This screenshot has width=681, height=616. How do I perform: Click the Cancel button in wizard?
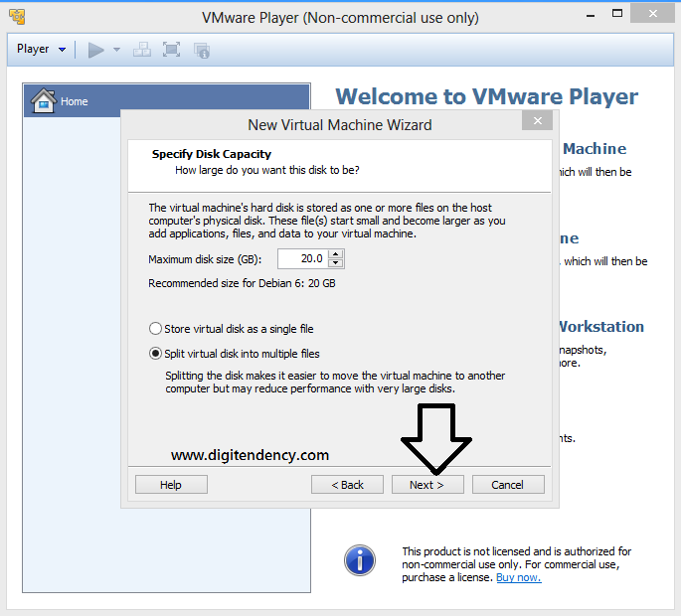[x=508, y=485]
